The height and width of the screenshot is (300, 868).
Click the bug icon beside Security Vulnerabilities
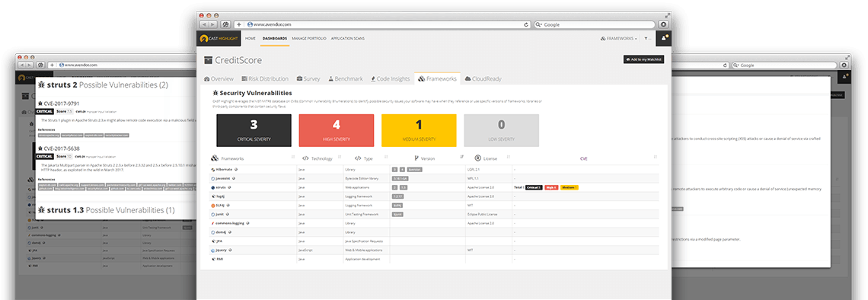216,93
